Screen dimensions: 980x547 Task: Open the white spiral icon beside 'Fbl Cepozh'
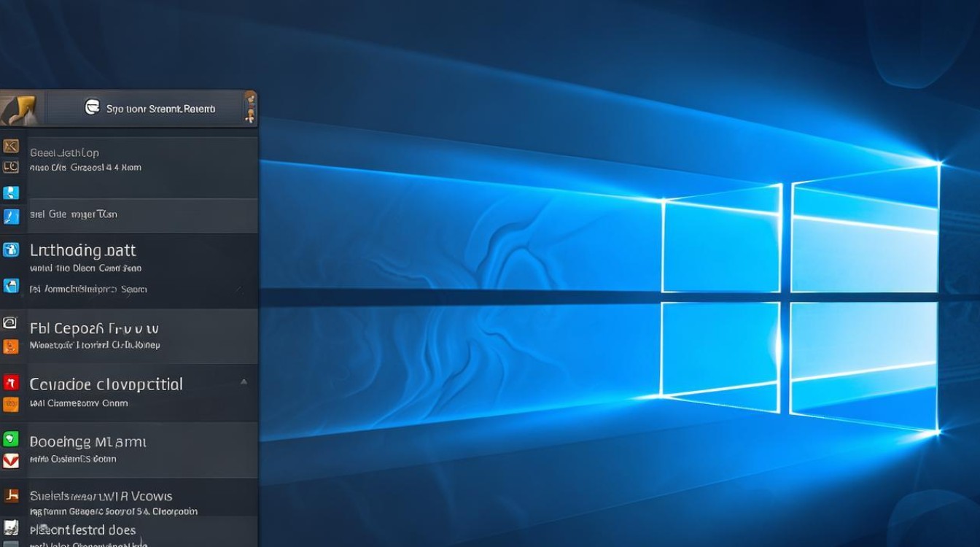point(10,322)
